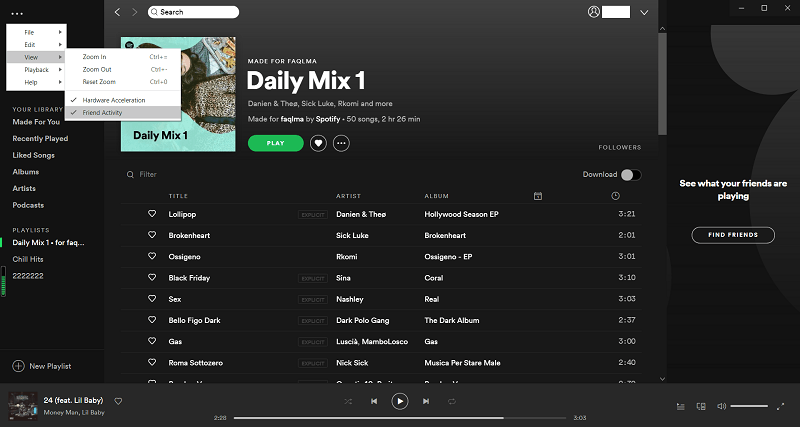Open the three-dot main menu
Screen dimensions: 800x427
coord(17,14)
